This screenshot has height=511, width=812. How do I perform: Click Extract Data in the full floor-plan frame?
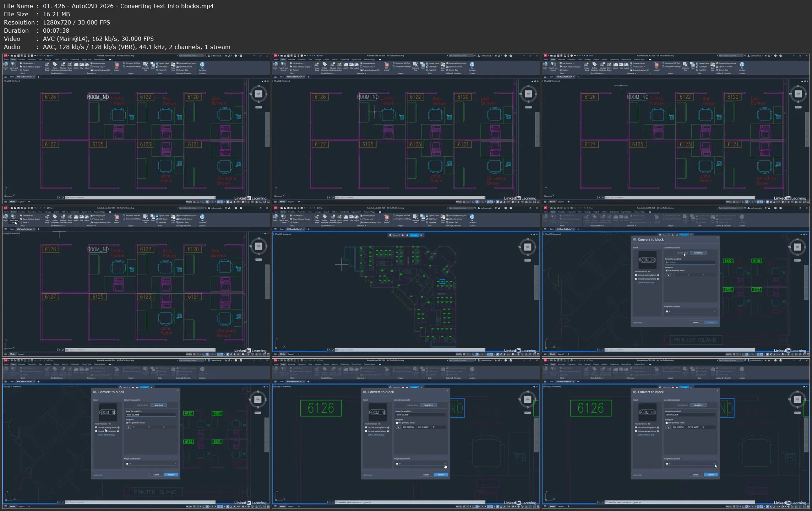452,222
